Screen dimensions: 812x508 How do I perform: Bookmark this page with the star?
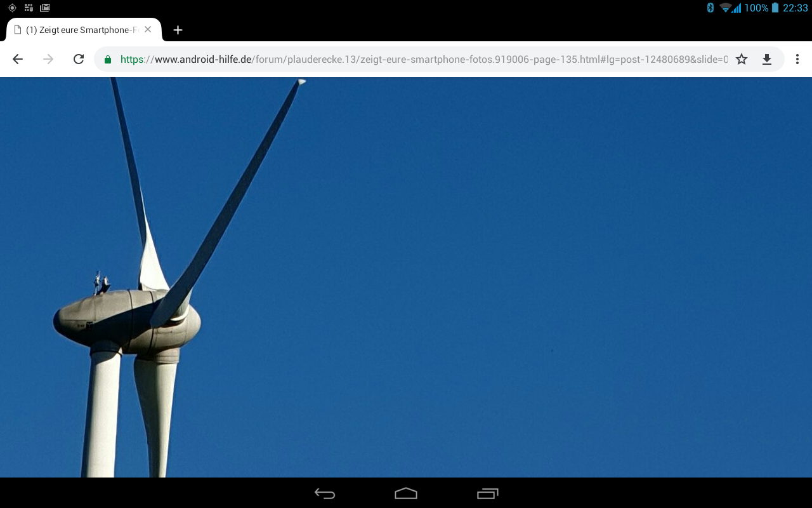click(742, 59)
